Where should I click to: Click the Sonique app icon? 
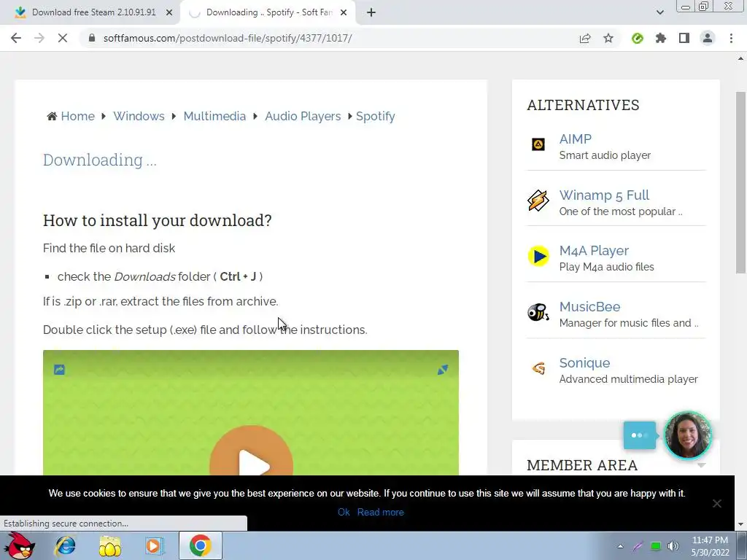point(538,368)
